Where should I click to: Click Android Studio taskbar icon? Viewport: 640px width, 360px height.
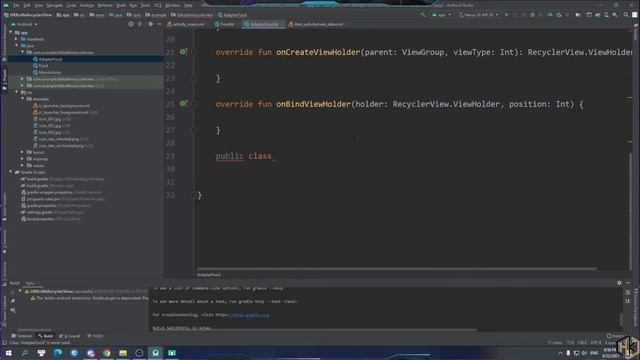[x=156, y=353]
